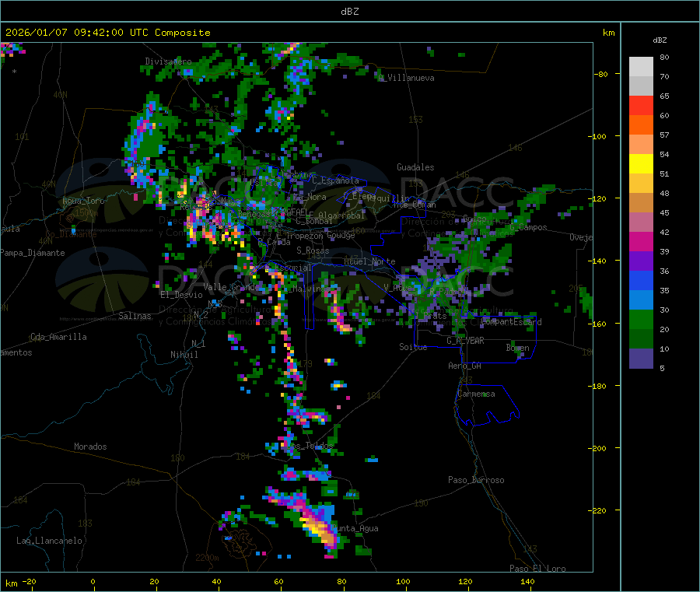
Task: Click the S_Rosas location label
Action: coord(313,250)
